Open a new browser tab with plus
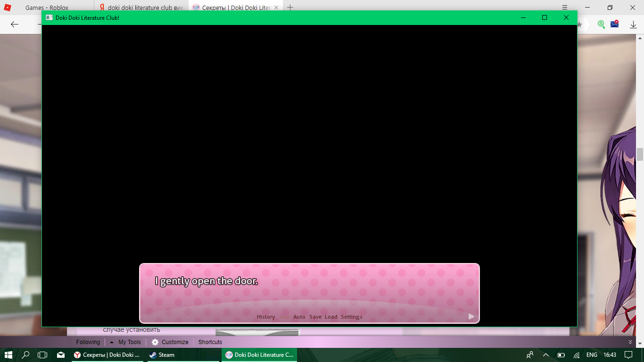 coord(290,8)
